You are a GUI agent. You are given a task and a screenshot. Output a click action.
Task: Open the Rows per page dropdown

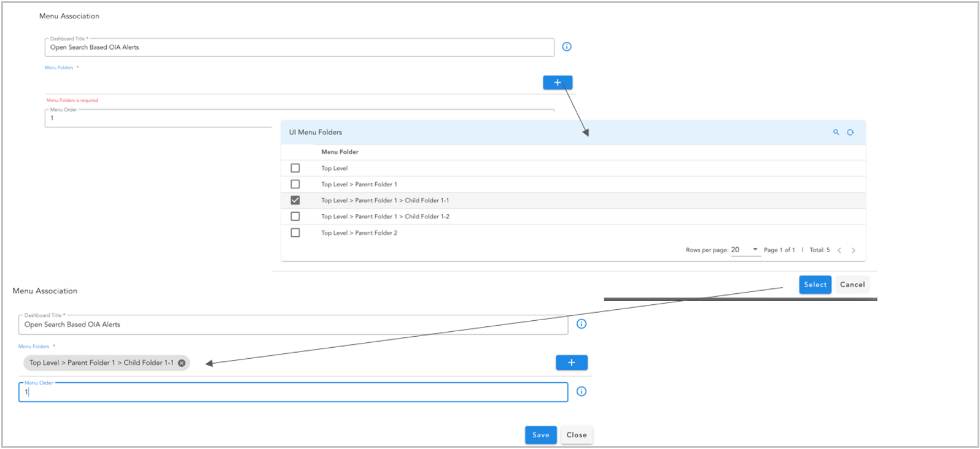pos(745,250)
